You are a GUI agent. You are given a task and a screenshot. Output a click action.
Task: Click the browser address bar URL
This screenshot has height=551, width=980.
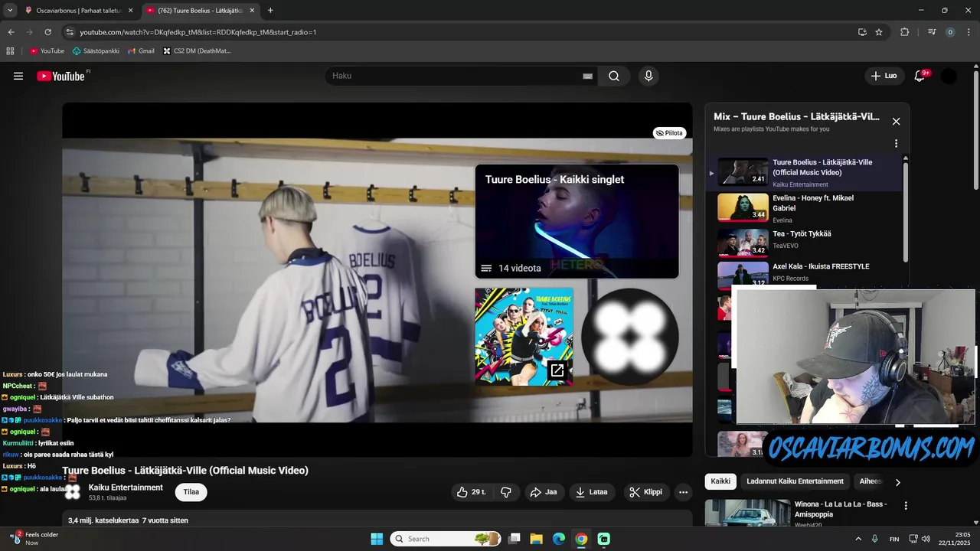(x=198, y=32)
